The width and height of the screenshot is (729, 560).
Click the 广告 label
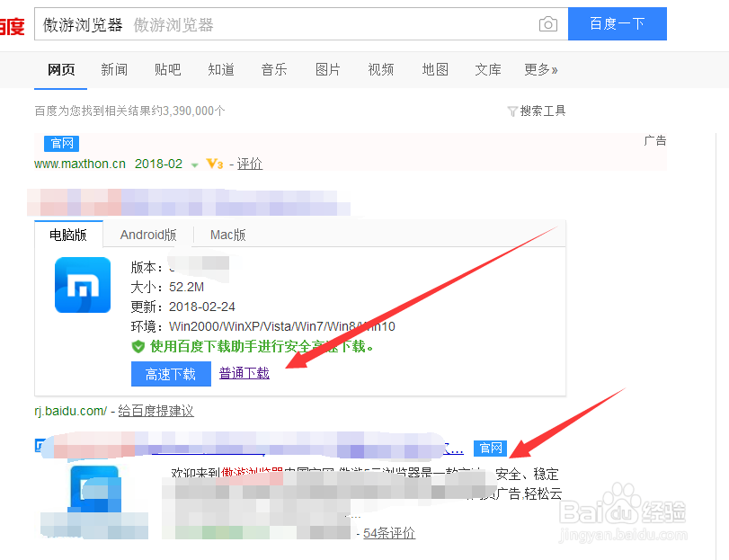[x=655, y=140]
